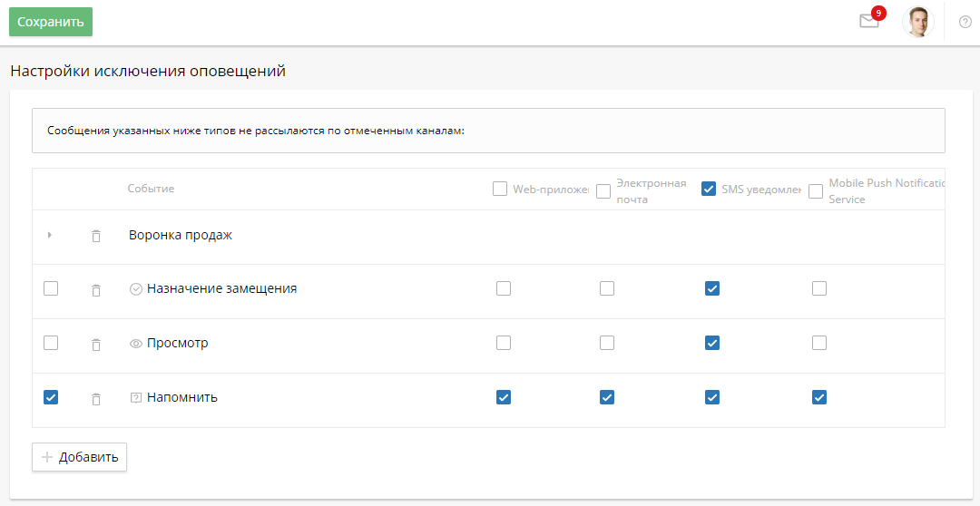
Task: Uncheck Web-приложение for Напомнить
Action: click(x=503, y=396)
